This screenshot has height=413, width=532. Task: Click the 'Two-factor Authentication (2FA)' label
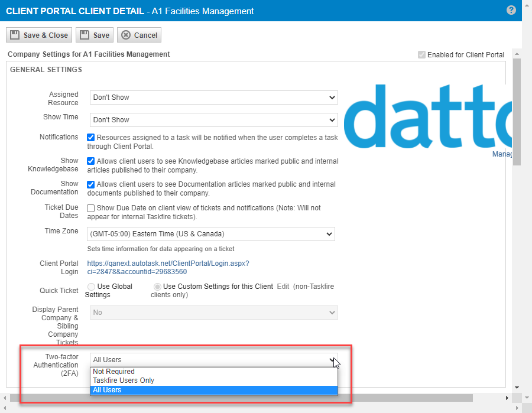click(56, 365)
